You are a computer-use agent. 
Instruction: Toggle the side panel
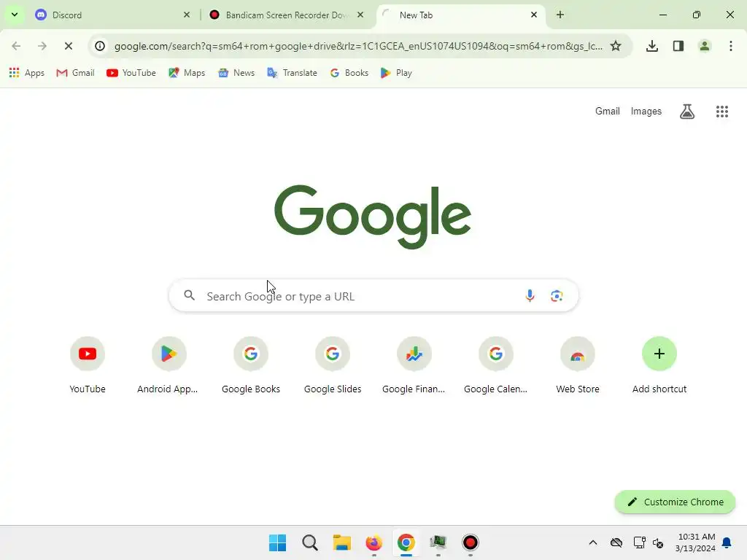[678, 46]
